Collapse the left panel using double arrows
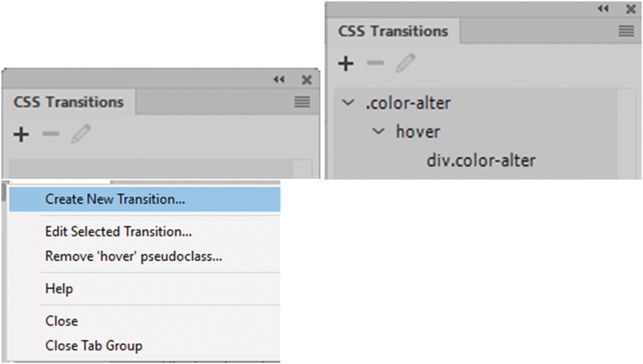Screen dimensions: 643x364 tap(279, 80)
